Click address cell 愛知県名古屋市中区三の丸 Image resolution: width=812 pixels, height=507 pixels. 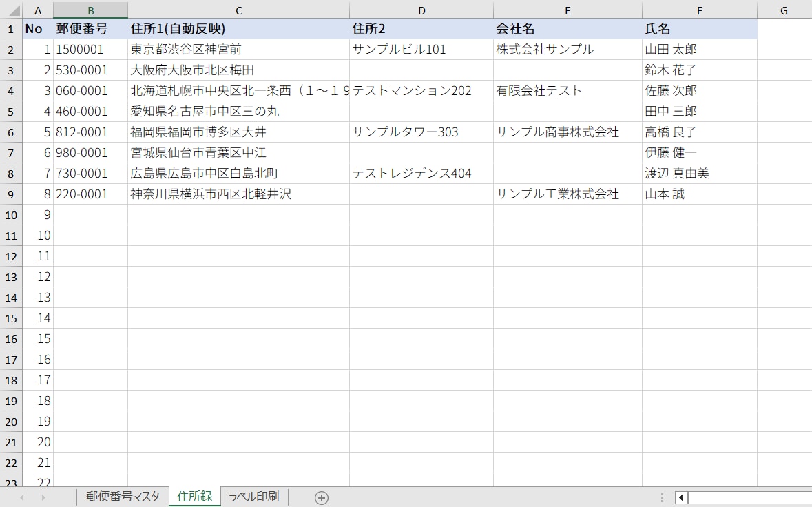point(239,112)
